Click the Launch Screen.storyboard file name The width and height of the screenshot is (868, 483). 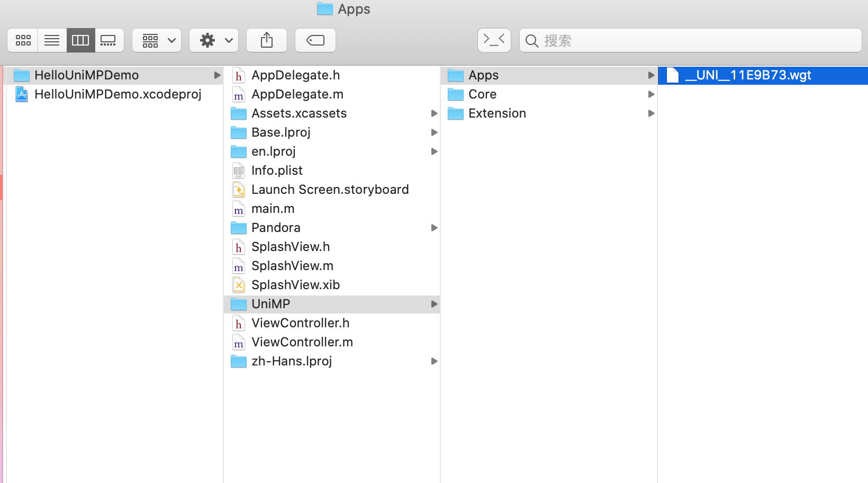click(330, 190)
